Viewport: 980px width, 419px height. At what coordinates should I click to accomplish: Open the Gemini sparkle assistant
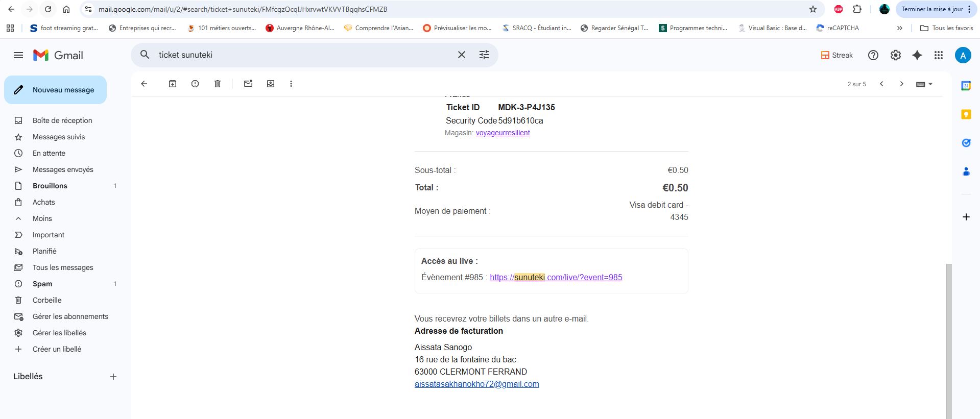click(917, 55)
